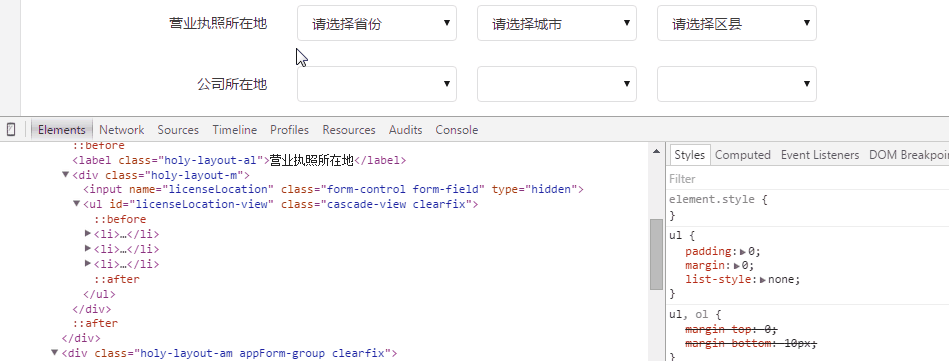Open the Console tab
The width and height of the screenshot is (949, 361).
click(457, 130)
